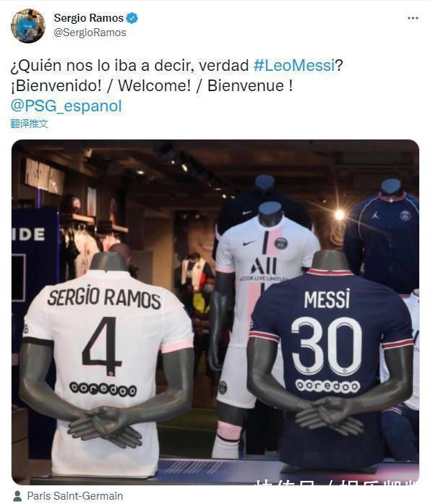Click the watermark text on photo corner
Viewport: 430px width, 504px height.
tap(337, 482)
